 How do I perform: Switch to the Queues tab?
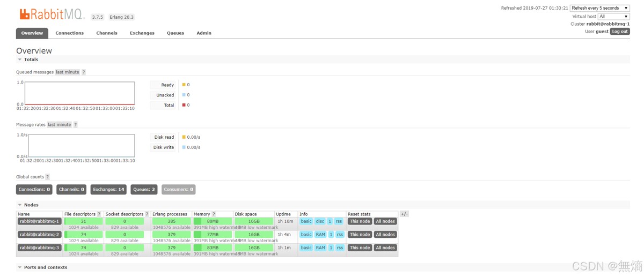[175, 33]
